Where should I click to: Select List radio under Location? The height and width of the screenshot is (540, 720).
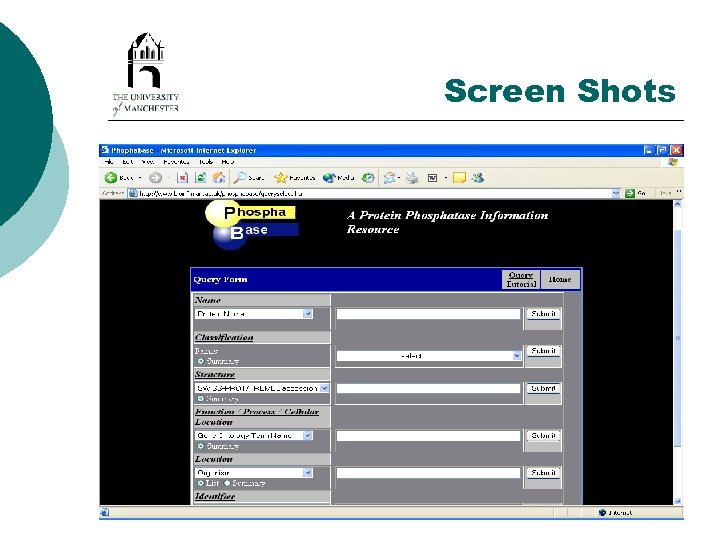tap(201, 483)
